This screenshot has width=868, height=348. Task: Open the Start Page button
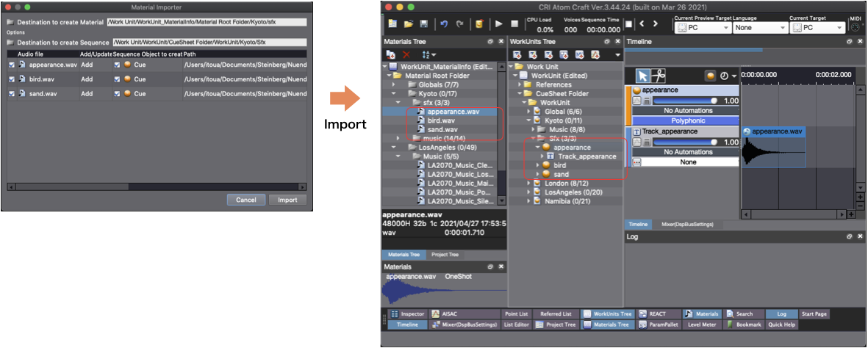click(814, 314)
